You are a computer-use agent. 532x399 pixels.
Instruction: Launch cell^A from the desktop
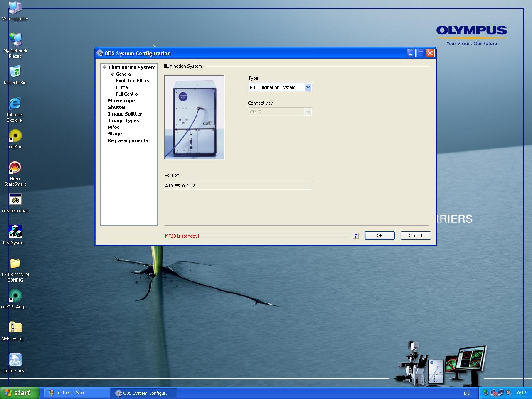tap(15, 137)
